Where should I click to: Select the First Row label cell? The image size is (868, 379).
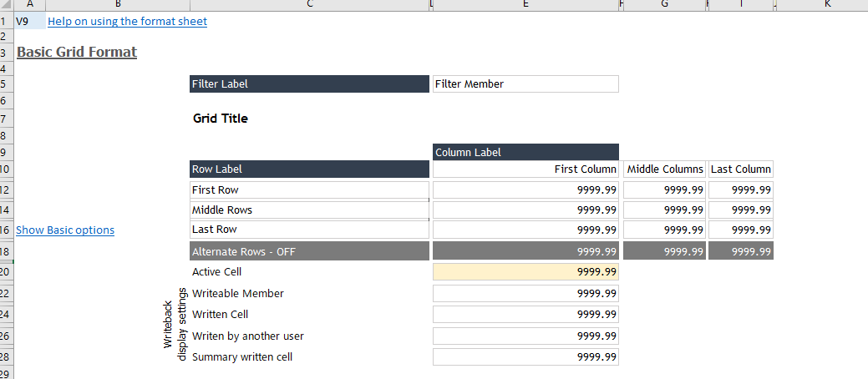[x=309, y=190]
